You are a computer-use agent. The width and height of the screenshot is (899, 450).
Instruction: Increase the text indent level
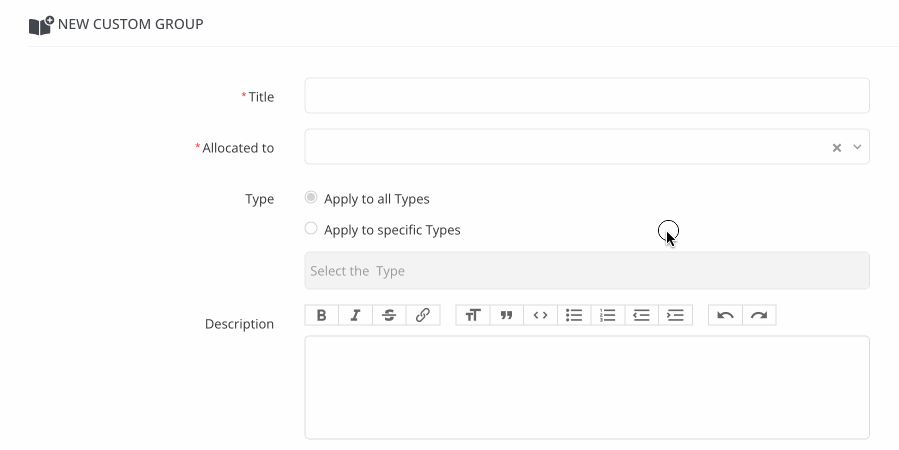pos(676,315)
